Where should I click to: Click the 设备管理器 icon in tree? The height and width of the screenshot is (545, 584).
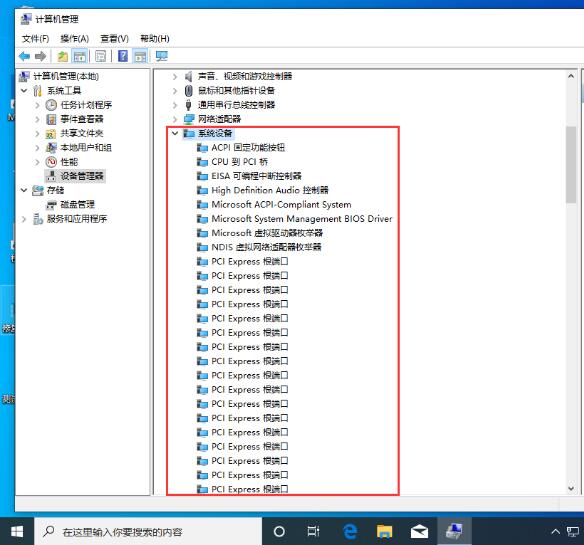(51, 176)
